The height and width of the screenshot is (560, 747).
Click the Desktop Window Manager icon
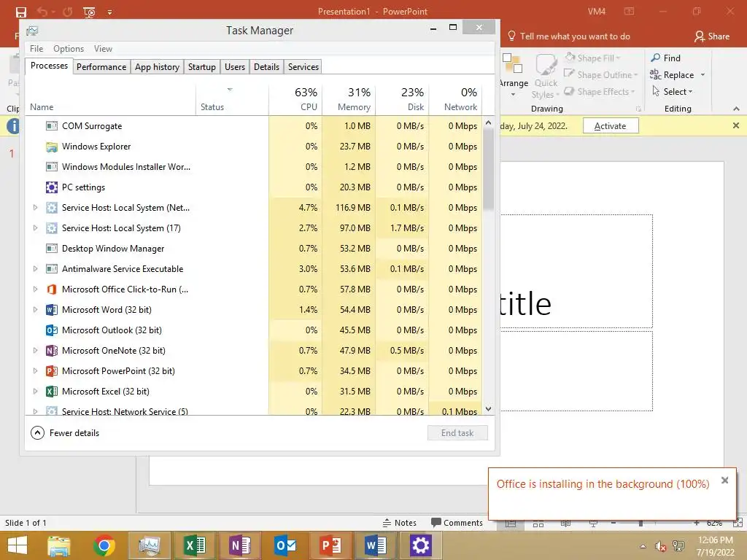tap(52, 249)
